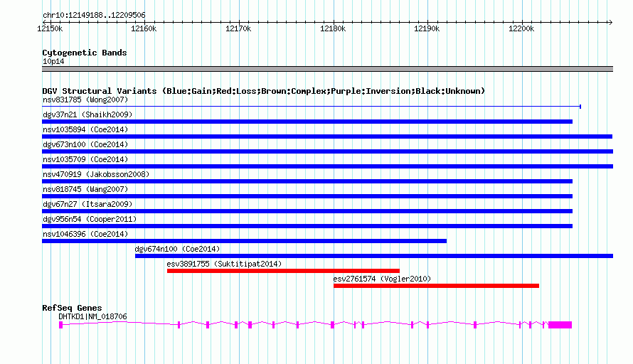Select the dgv37n21 (Shaikh2009) blue gain bar

coord(307,122)
